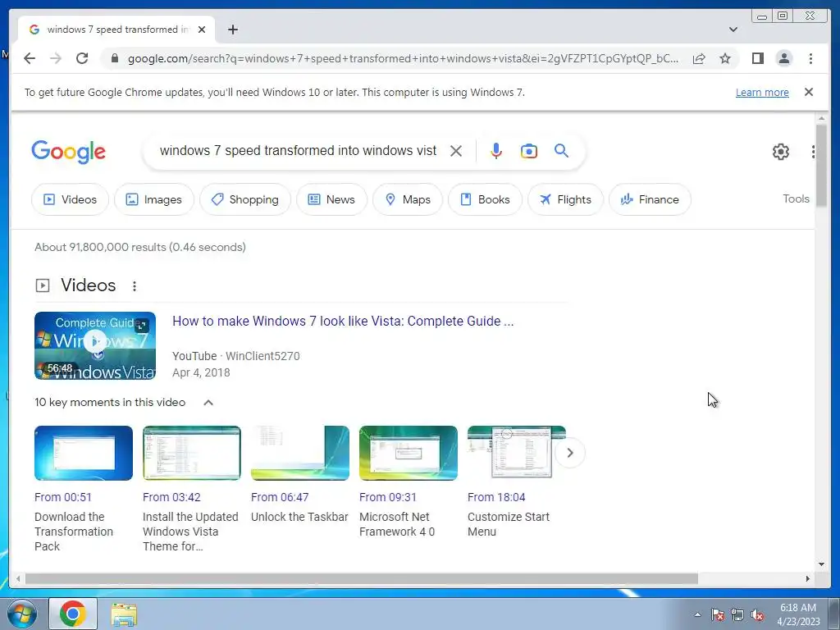Open a new tab
The image size is (840, 630).
232,30
